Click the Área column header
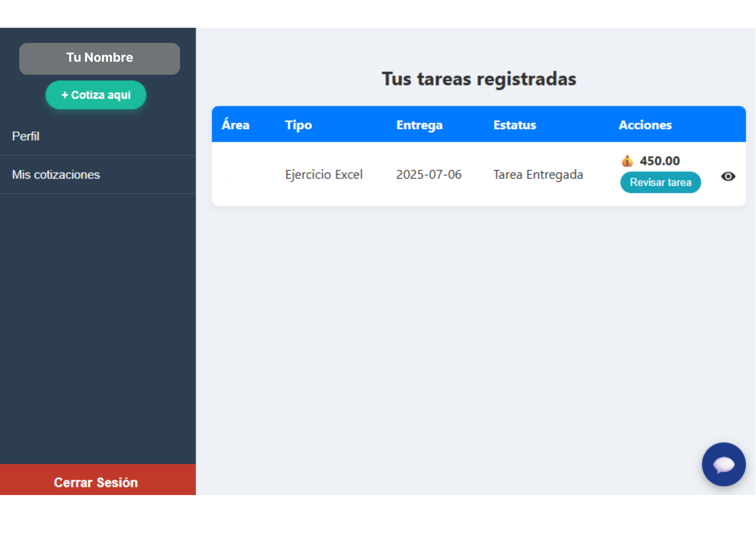Screen dimensions: 756x536 pos(235,125)
